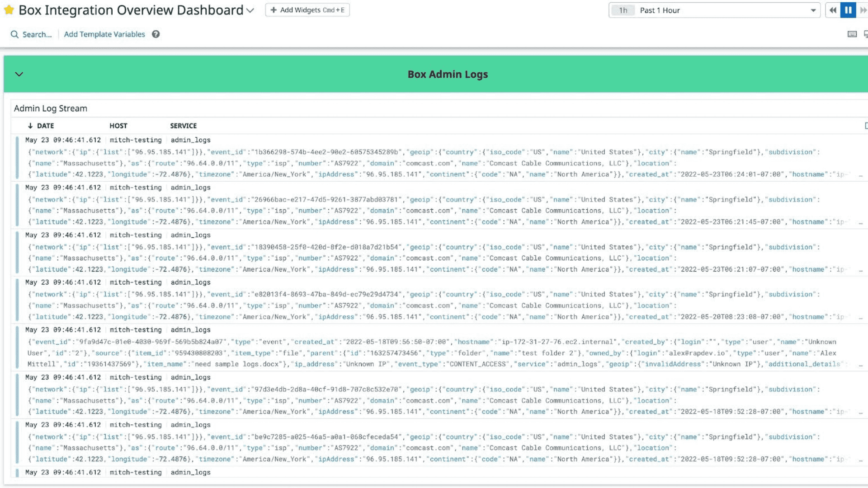Viewport: 868px width, 488px height.
Task: Toggle the DATE sort arrow icon
Action: (x=30, y=126)
